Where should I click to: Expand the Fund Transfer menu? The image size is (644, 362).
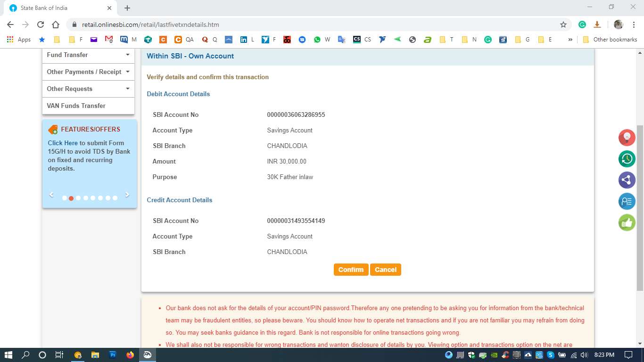(88, 55)
